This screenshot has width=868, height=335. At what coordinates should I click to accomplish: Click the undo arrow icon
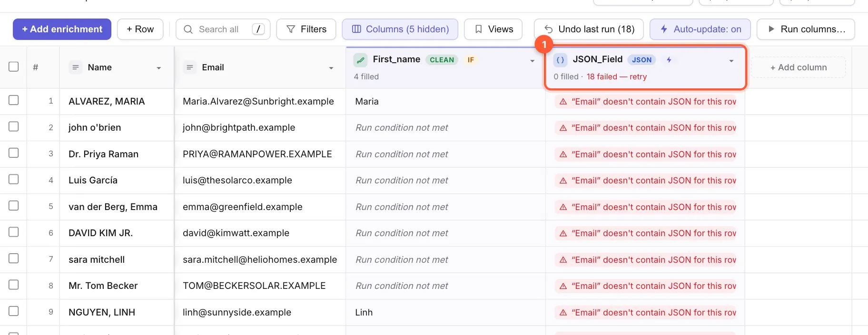[548, 29]
